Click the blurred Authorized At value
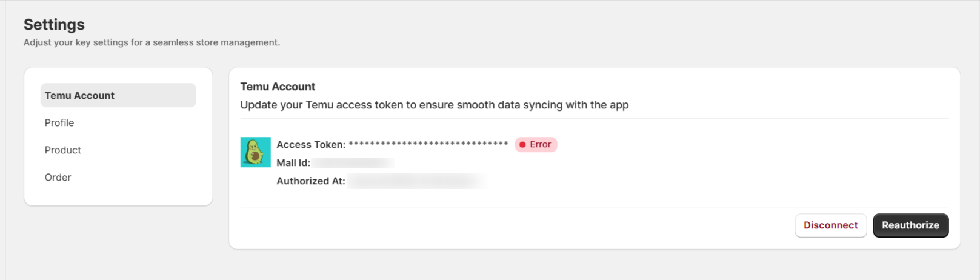The height and width of the screenshot is (280, 980). [x=416, y=181]
